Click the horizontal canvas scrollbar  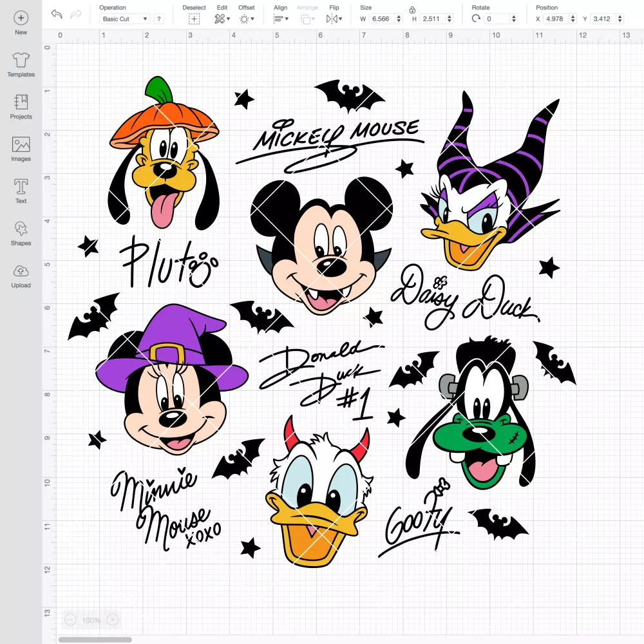click(95, 639)
